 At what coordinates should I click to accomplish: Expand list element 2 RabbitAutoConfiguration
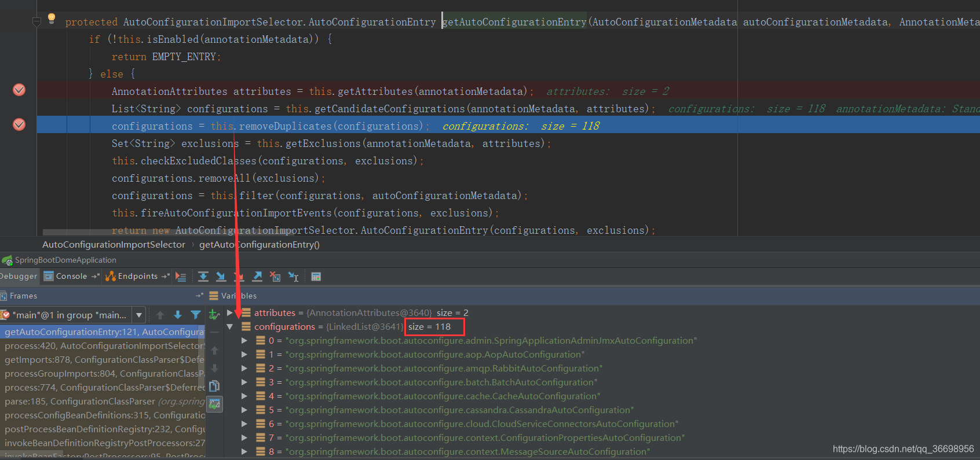click(244, 369)
